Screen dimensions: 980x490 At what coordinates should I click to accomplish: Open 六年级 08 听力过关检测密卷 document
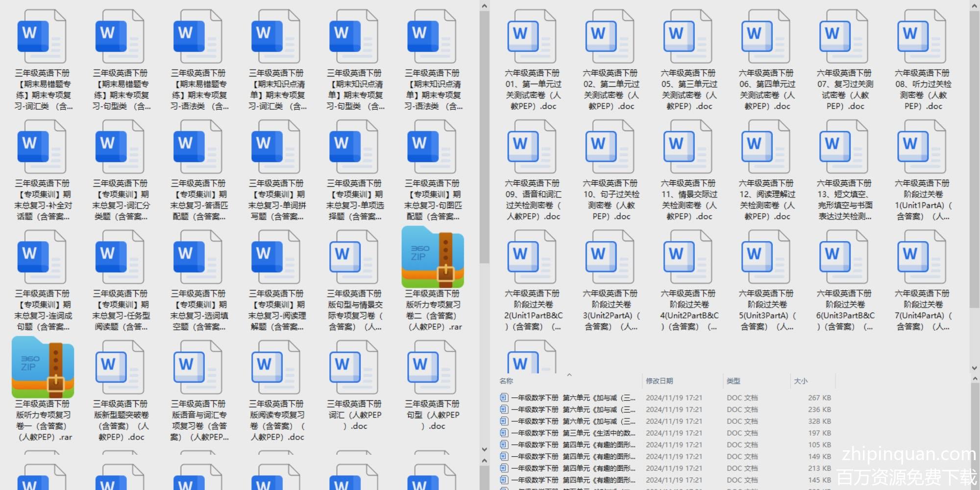922,38
